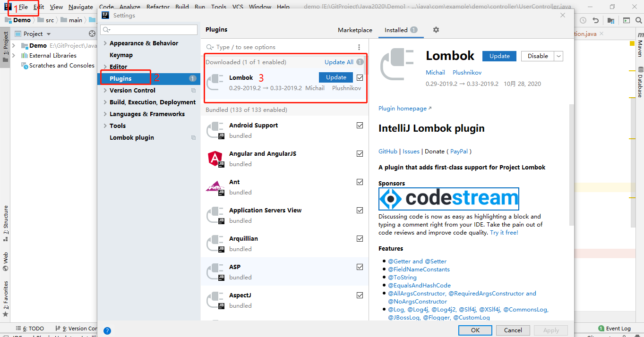
Task: Click the help question mark icon
Action: (107, 331)
